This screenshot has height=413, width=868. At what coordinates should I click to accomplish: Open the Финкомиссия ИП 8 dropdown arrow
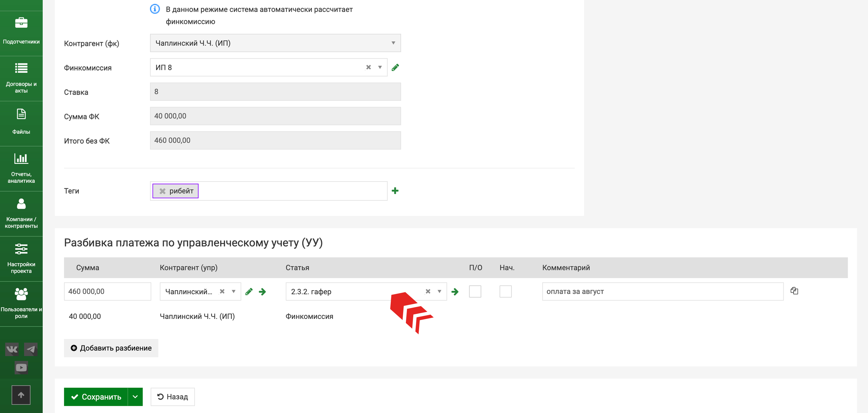tap(380, 67)
